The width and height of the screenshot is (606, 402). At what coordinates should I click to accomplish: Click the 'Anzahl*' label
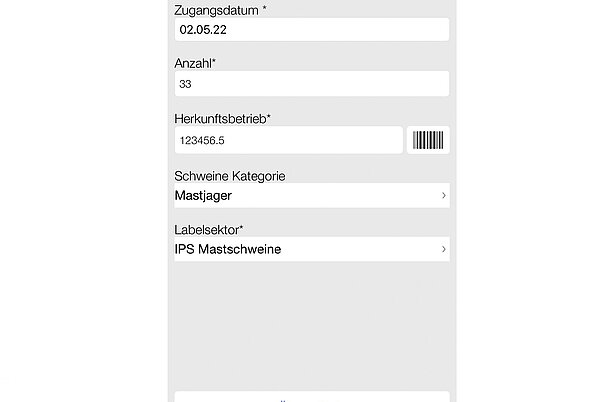[x=195, y=63]
